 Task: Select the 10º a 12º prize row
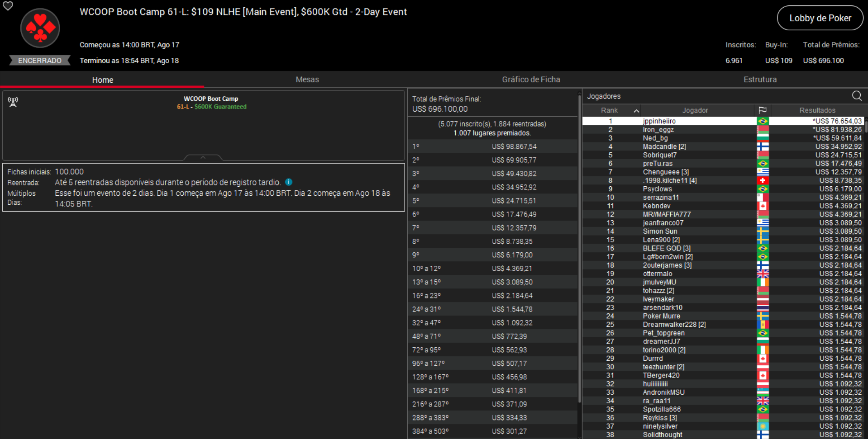(x=492, y=269)
